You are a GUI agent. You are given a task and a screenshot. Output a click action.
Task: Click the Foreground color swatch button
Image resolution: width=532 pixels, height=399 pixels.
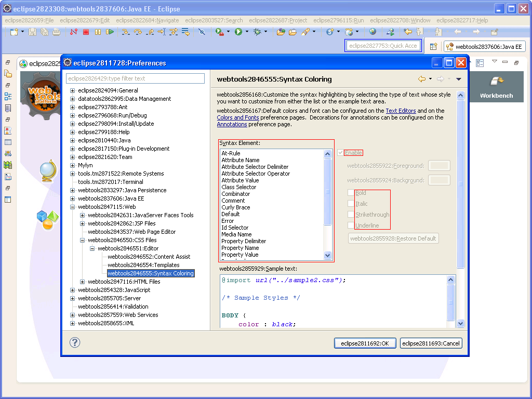click(x=439, y=166)
